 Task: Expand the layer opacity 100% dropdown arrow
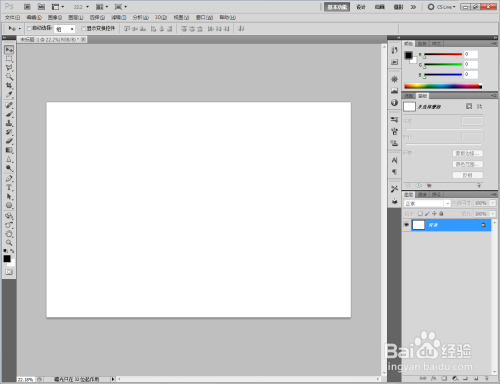click(x=493, y=203)
